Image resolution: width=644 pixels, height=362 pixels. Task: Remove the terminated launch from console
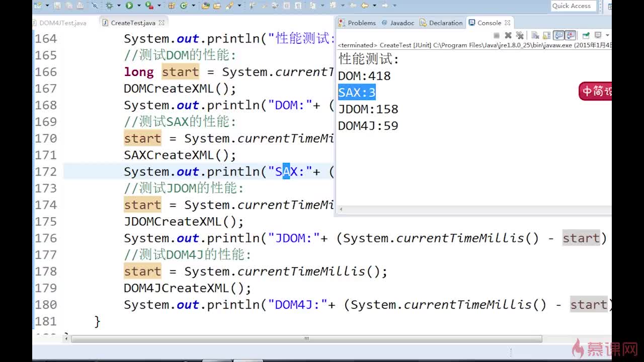(508, 35)
